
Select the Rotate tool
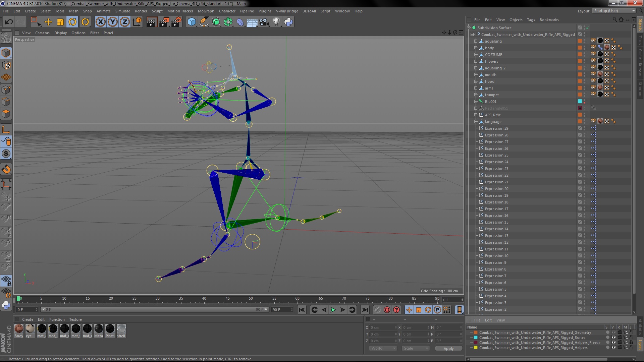(72, 22)
